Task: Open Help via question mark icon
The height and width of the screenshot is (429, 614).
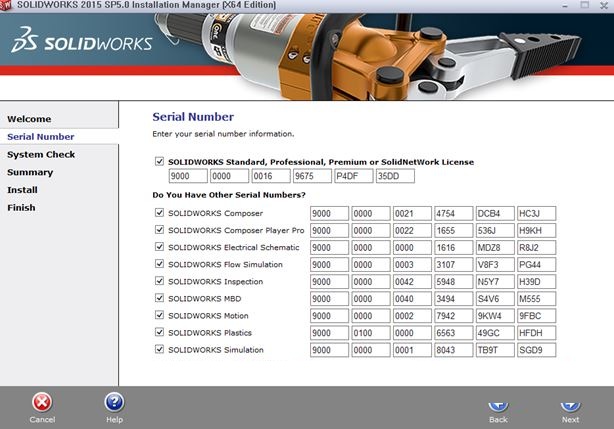Action: [114, 402]
